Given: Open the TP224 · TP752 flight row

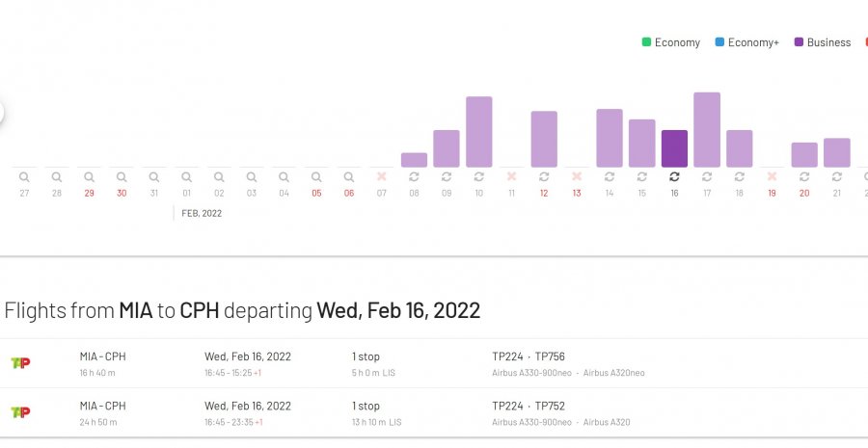Looking at the screenshot, I should [x=434, y=412].
